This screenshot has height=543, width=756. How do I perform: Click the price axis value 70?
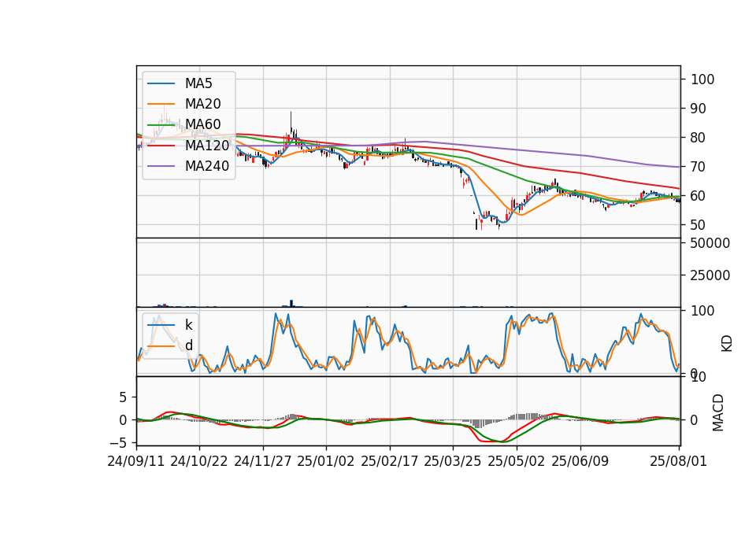[x=699, y=167]
